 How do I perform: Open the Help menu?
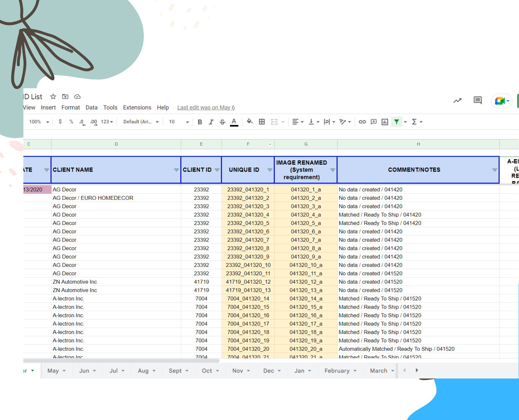163,107
